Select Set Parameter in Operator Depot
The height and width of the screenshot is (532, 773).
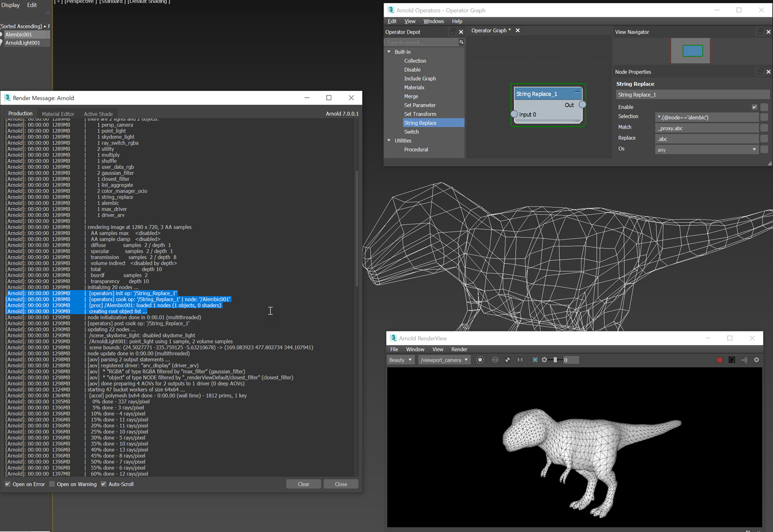click(420, 105)
